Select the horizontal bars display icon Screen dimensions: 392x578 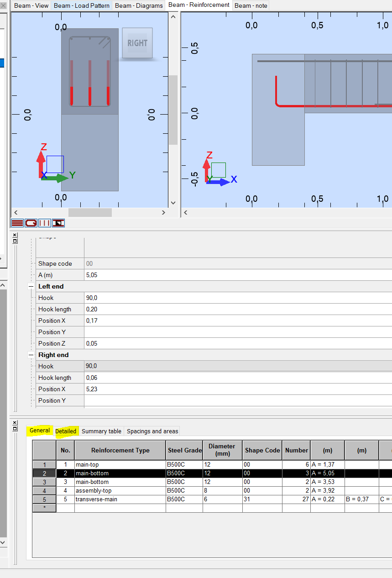16,223
